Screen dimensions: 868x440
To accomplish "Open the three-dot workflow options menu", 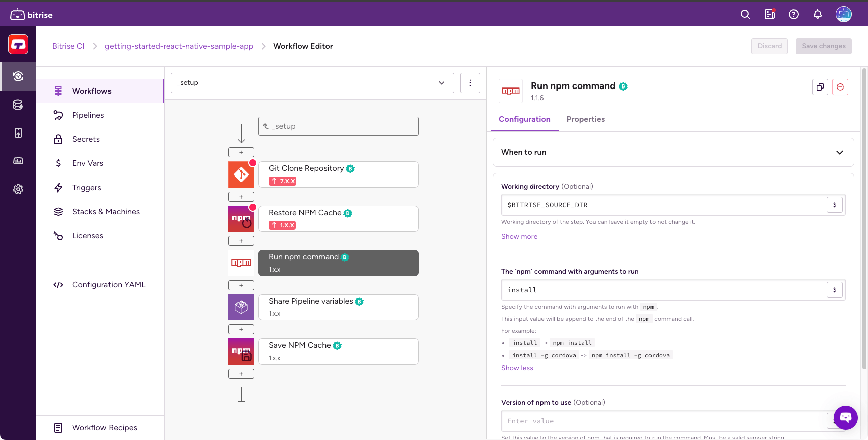I will pos(470,83).
